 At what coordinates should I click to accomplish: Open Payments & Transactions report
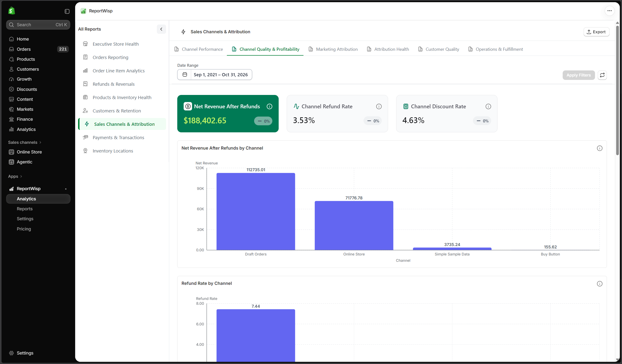tap(122, 137)
